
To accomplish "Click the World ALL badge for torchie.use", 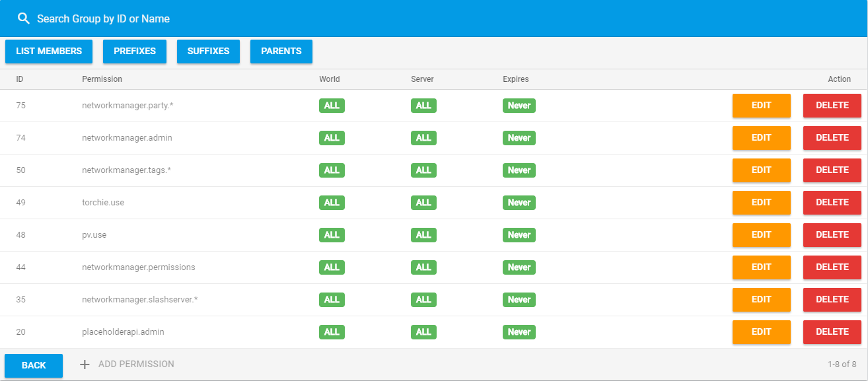I will [332, 203].
